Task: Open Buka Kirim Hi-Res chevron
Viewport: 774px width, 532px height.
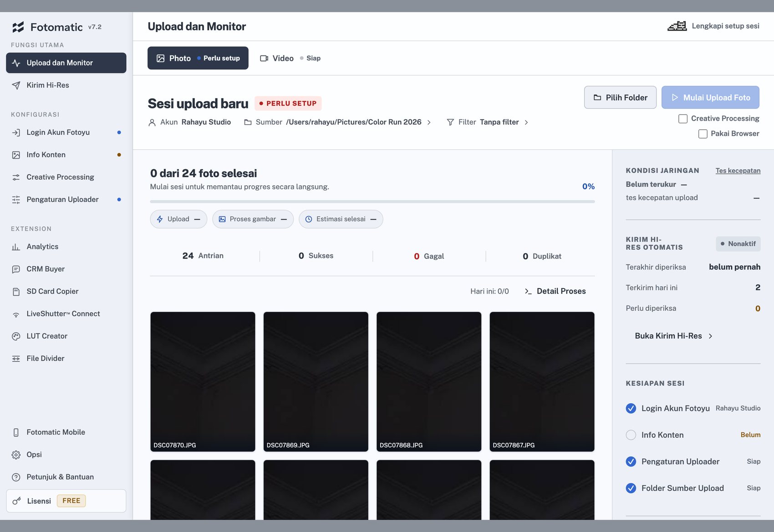Action: pyautogui.click(x=710, y=336)
